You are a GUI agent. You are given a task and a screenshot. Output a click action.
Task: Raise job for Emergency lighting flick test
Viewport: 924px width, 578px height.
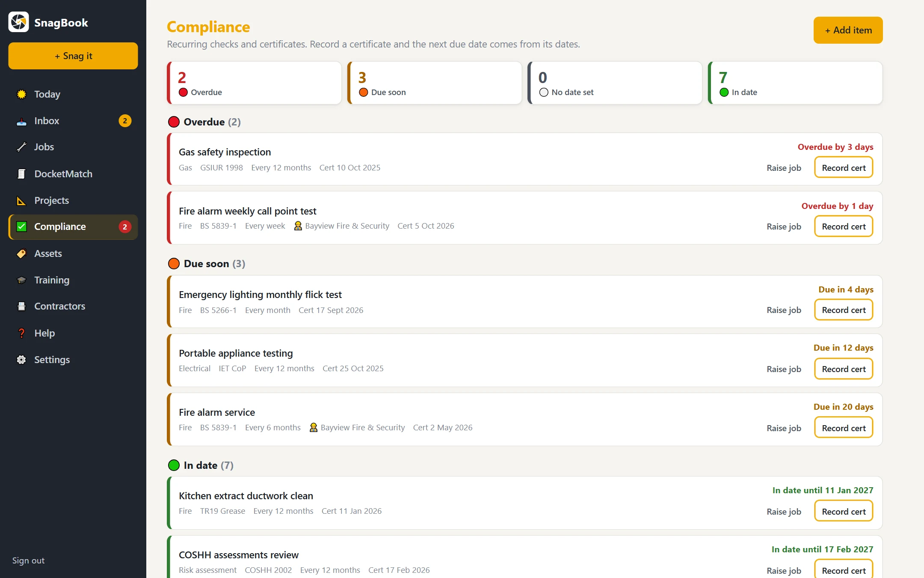[784, 310]
